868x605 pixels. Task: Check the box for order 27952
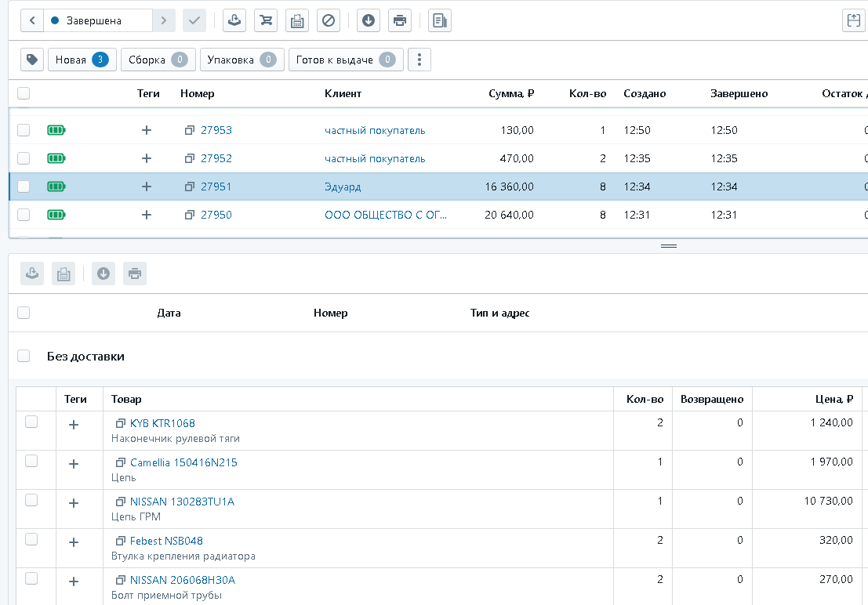point(24,159)
